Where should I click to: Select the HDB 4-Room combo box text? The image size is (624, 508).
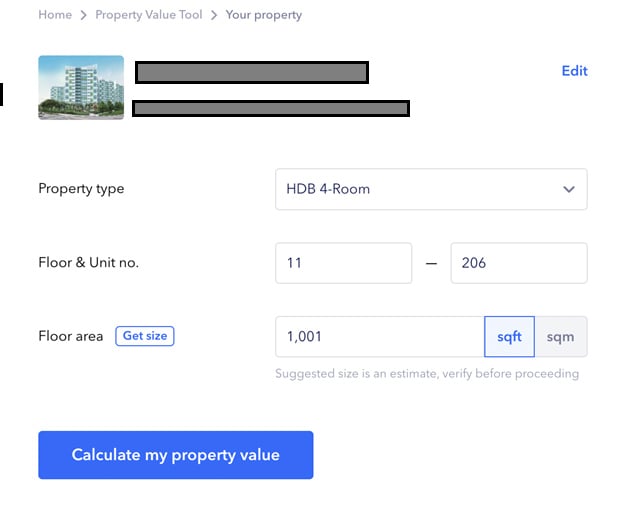328,189
